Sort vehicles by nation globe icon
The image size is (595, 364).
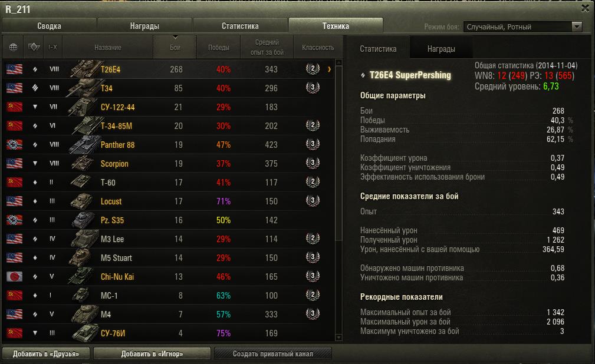tap(13, 47)
